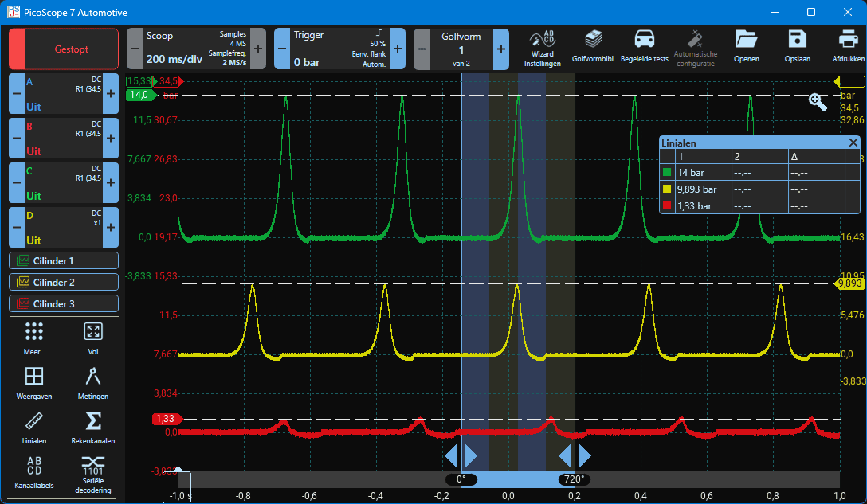The image size is (867, 504).
Task: Save the capture with Opslaan
Action: tap(797, 47)
